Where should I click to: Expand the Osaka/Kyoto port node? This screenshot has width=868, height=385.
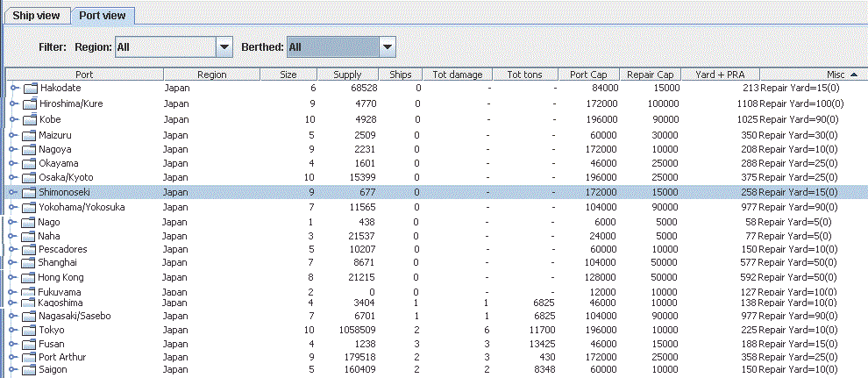(14, 177)
